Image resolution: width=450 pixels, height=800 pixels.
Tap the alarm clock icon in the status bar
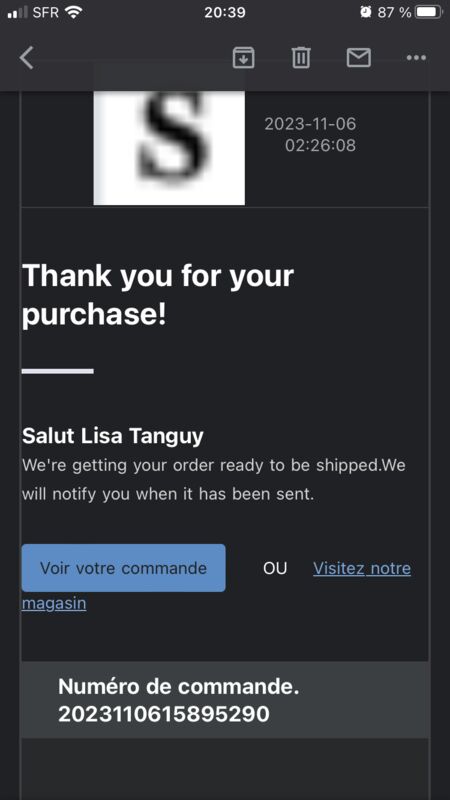tap(366, 12)
